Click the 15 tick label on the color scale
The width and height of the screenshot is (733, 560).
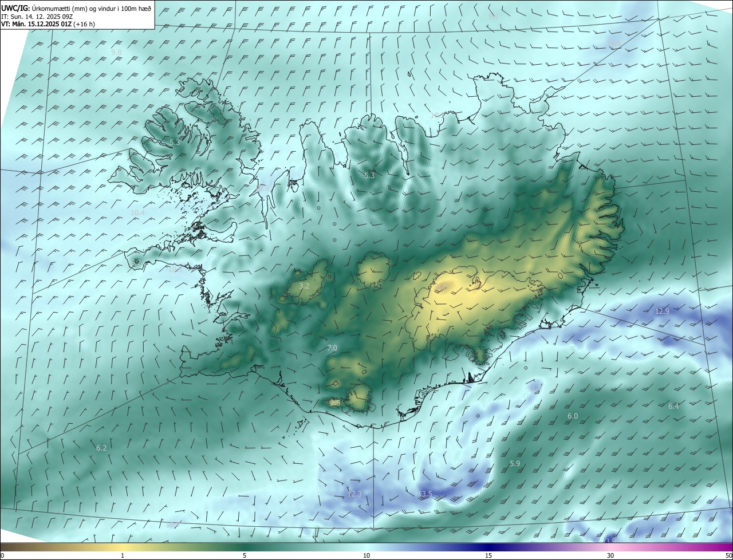pos(488,555)
